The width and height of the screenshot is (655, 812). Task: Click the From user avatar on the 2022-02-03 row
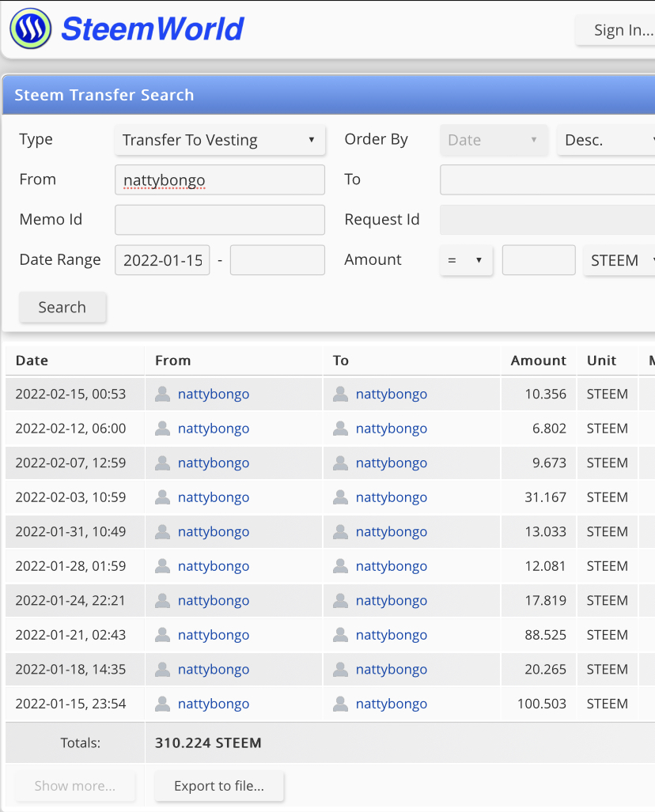[163, 497]
